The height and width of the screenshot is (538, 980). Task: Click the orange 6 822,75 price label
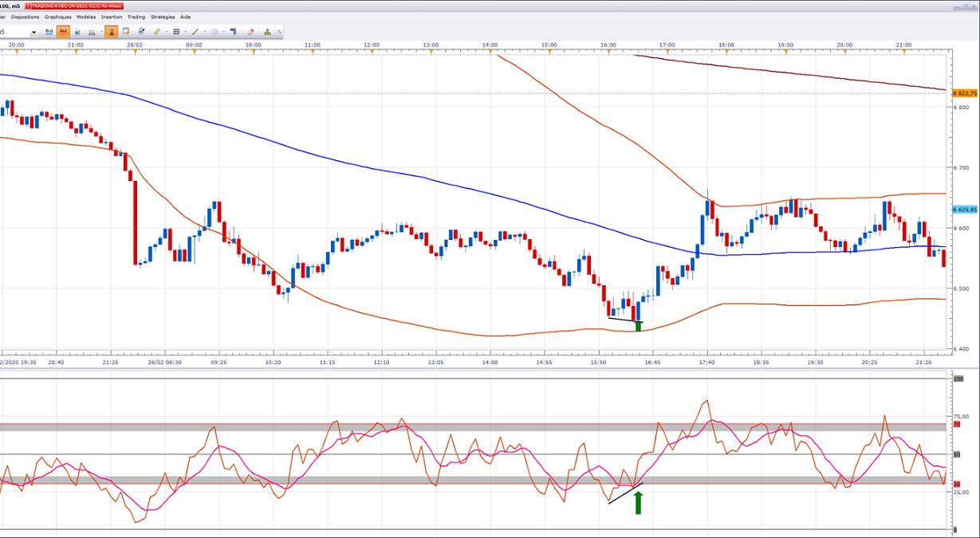click(x=965, y=93)
